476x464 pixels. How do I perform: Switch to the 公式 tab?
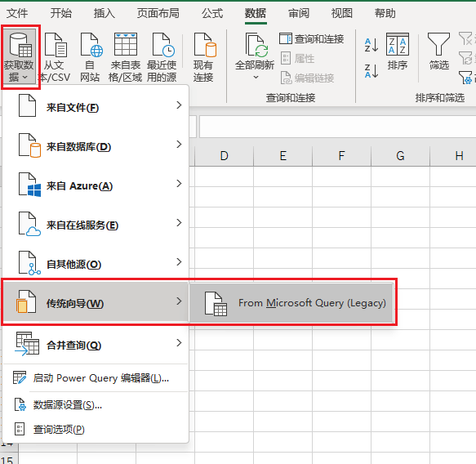[x=212, y=13]
